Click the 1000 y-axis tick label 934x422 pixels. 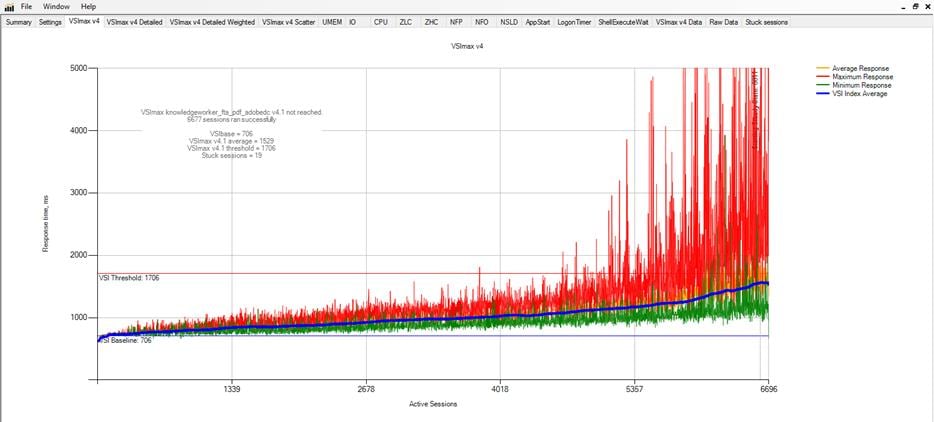80,318
